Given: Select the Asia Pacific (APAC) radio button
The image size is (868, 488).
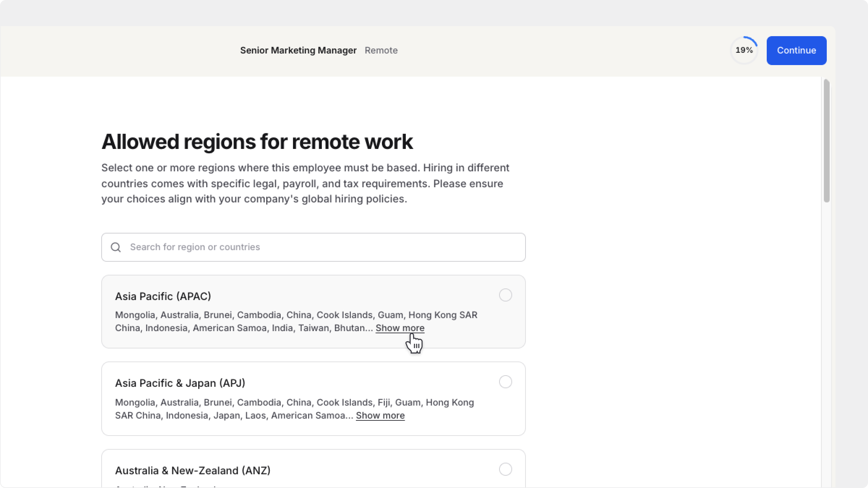Looking at the screenshot, I should 505,295.
